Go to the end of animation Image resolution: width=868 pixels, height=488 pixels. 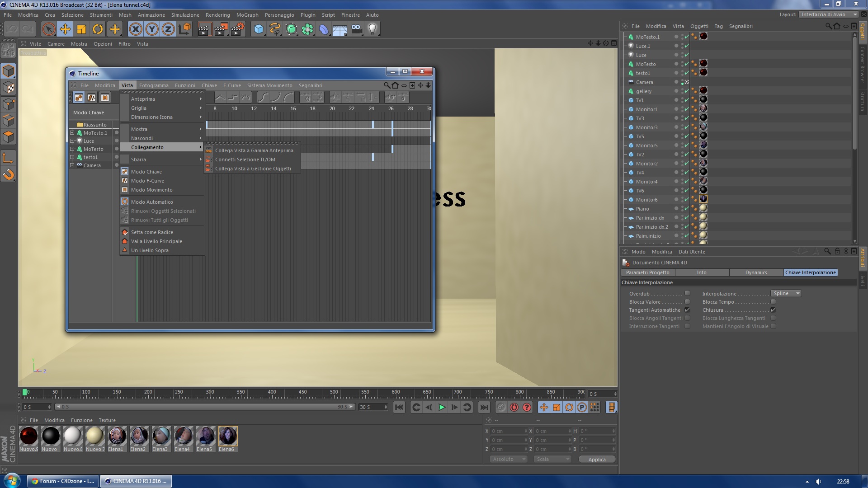(x=484, y=408)
